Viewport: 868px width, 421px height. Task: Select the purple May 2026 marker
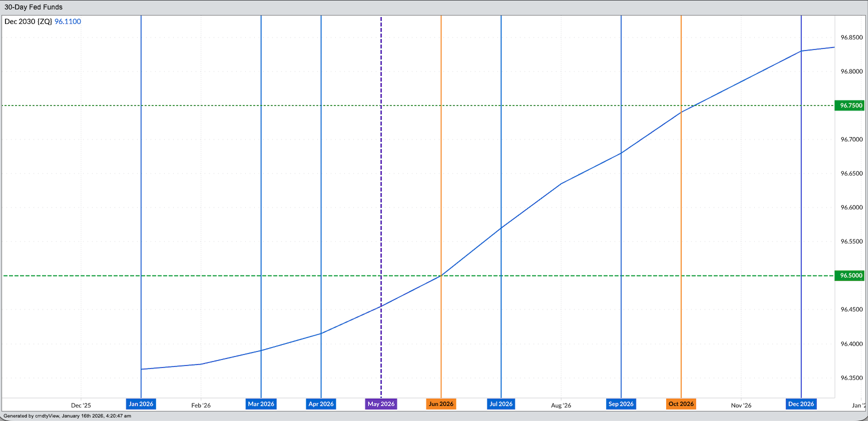381,404
